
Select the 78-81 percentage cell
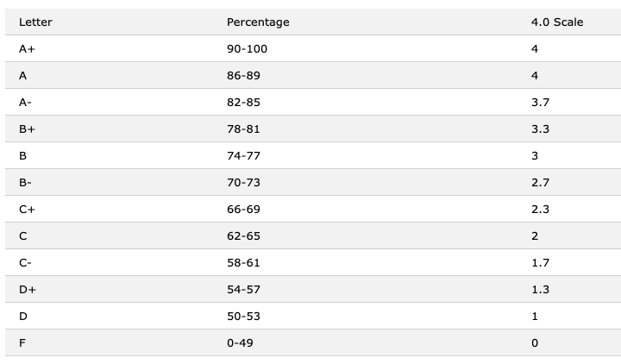(x=243, y=129)
